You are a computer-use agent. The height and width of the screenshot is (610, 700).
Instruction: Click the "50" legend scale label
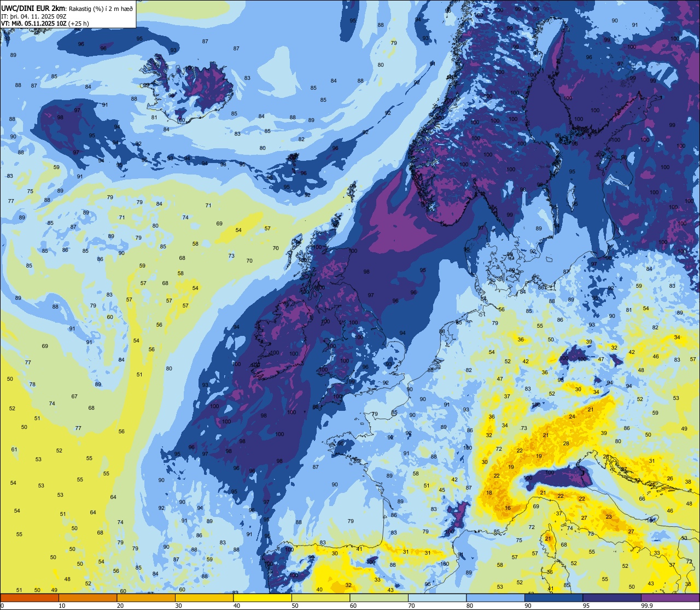[x=295, y=606]
